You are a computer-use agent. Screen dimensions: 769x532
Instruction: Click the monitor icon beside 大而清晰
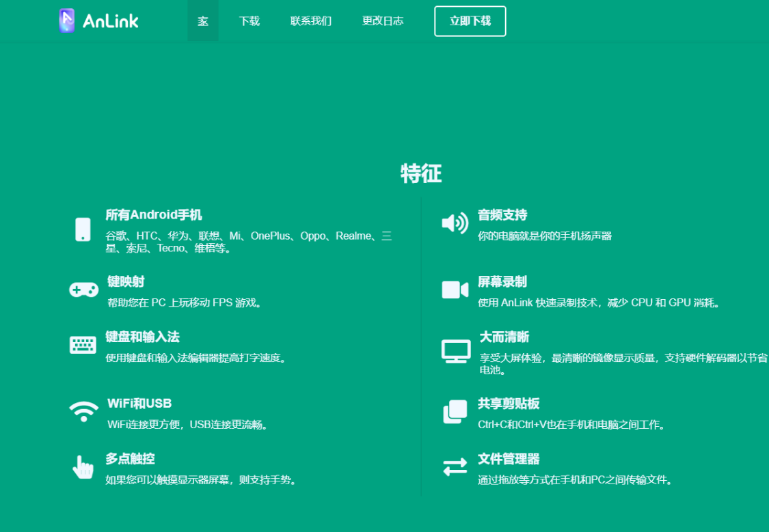click(x=455, y=350)
